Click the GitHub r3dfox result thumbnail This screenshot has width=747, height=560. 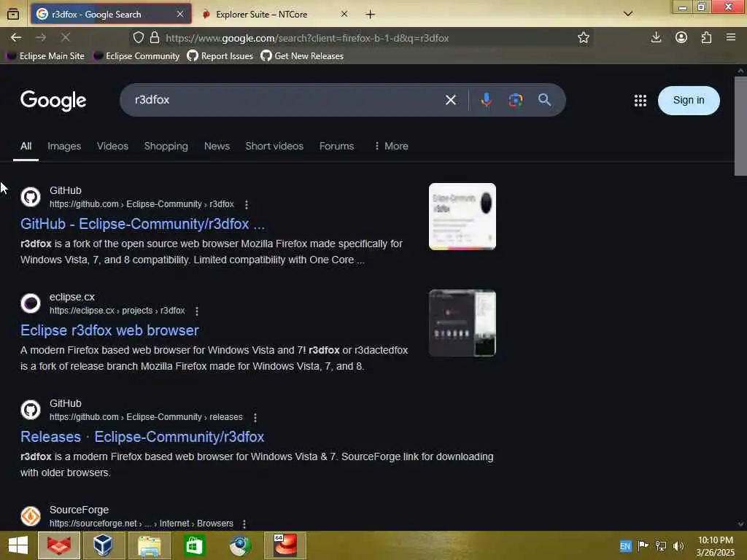point(462,217)
